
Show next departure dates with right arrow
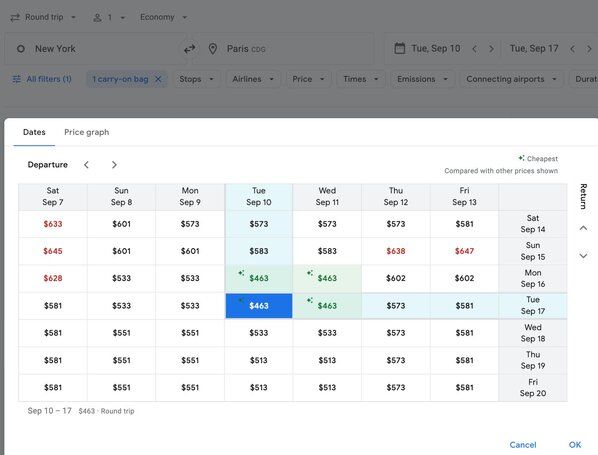point(114,165)
